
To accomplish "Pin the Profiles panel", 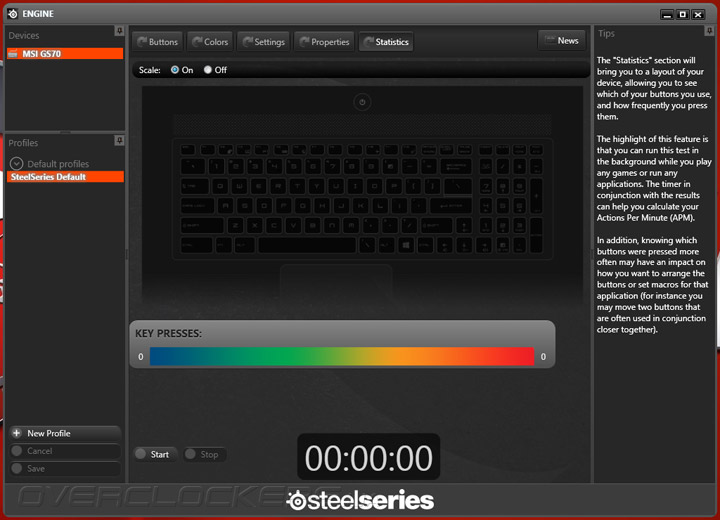I will tap(119, 140).
